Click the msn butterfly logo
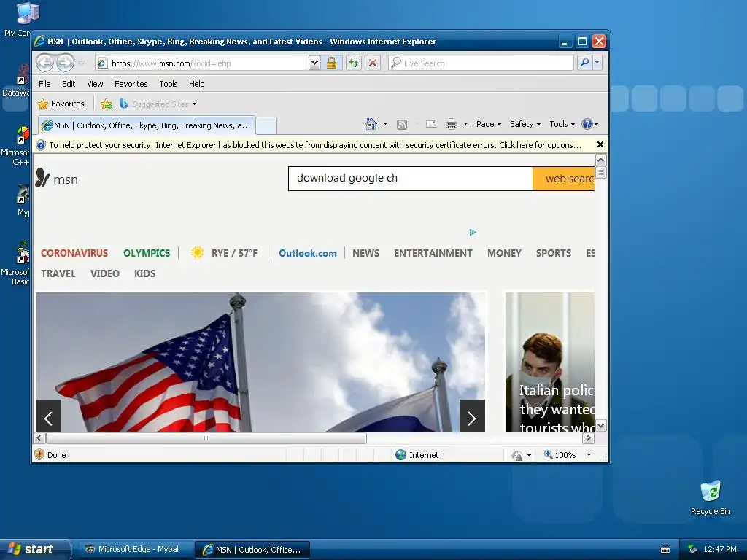The height and width of the screenshot is (560, 747). [57, 179]
